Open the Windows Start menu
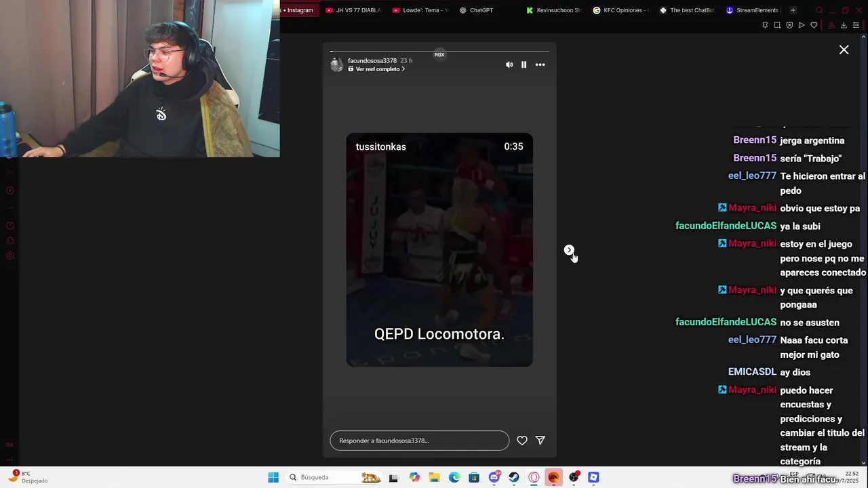868x488 pixels. 273,477
